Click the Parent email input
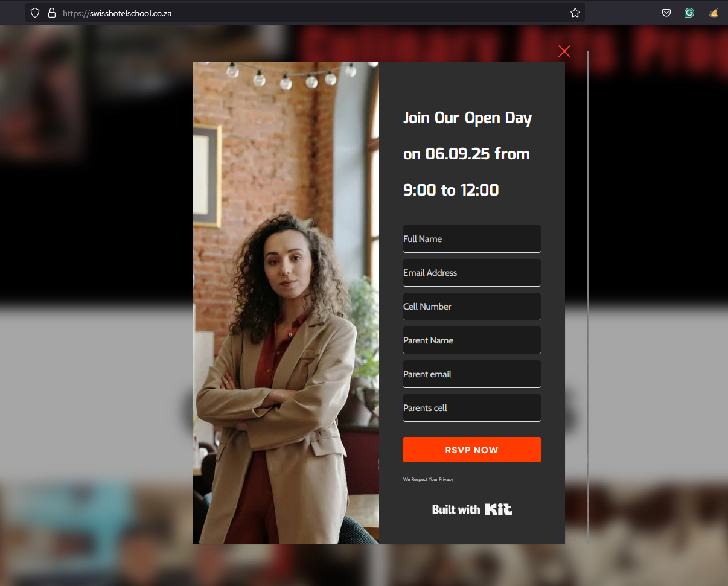The height and width of the screenshot is (586, 728). point(472,374)
